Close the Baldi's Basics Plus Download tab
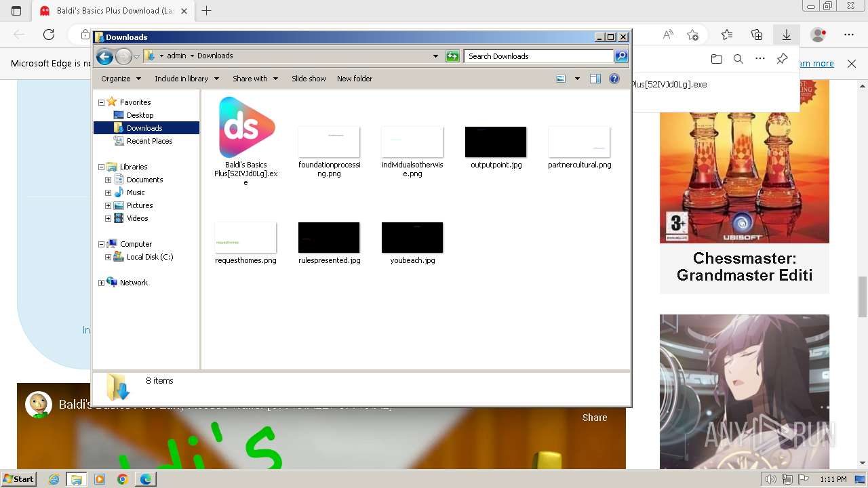The image size is (868, 488). (184, 11)
